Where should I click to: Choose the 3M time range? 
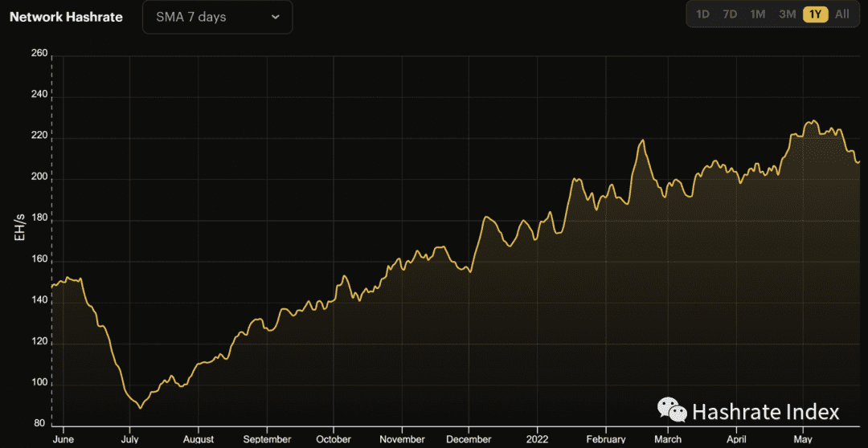tap(787, 14)
